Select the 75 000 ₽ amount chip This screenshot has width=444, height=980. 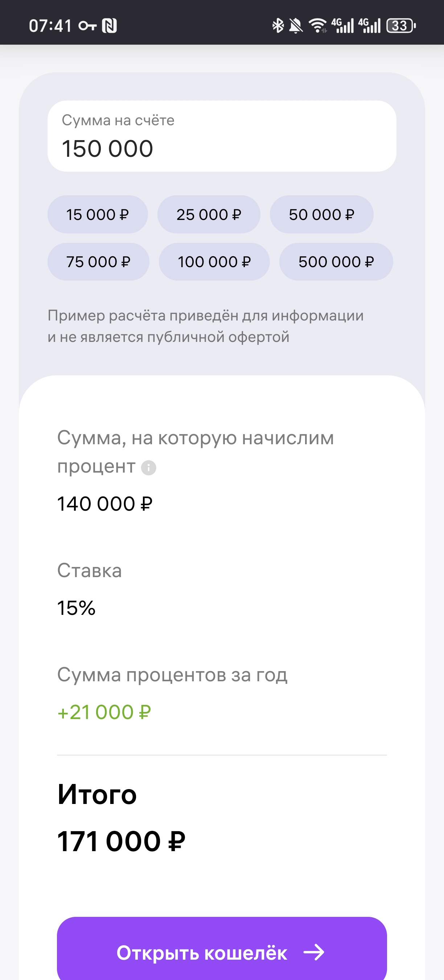(x=98, y=262)
